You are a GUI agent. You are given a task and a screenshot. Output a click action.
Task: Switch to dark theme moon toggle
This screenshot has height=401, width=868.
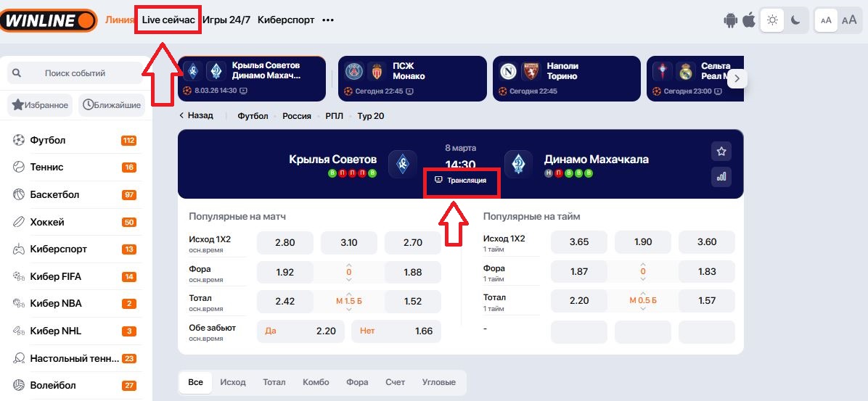(795, 20)
